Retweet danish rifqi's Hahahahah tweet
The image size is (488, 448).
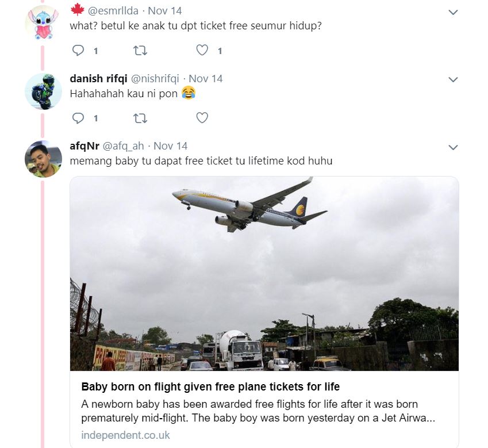point(140,118)
